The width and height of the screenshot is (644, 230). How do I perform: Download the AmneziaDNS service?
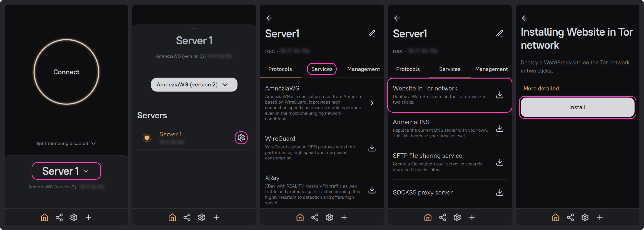click(500, 129)
